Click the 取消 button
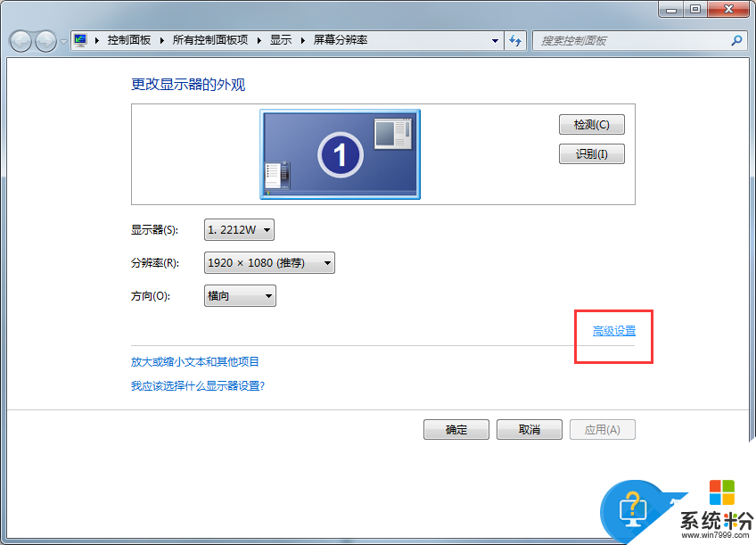This screenshot has width=756, height=545. [530, 429]
